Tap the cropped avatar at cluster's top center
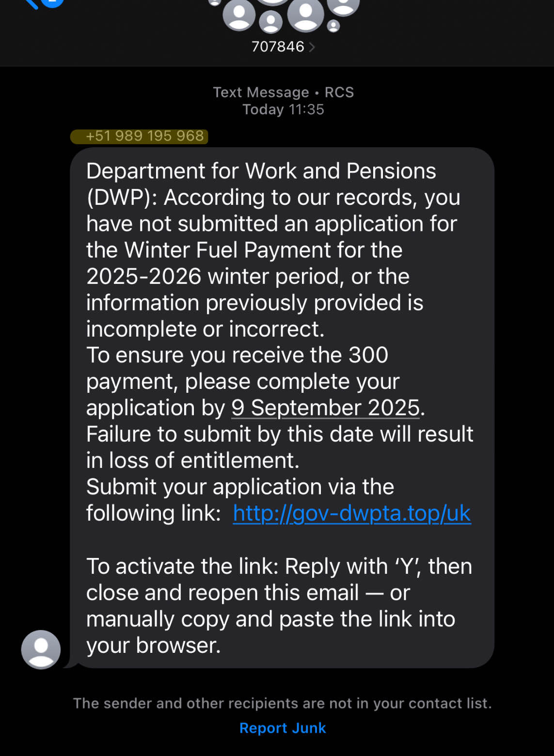Viewport: 554px width, 756px height. 273,2
